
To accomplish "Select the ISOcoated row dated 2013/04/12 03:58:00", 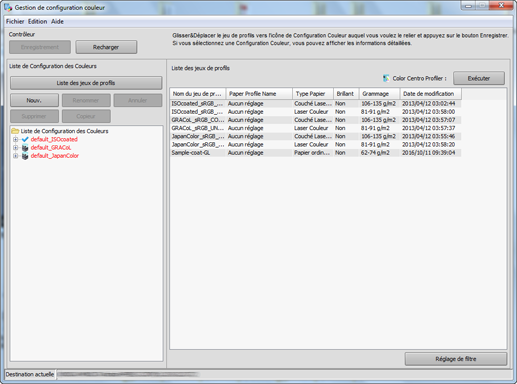I will (315, 112).
